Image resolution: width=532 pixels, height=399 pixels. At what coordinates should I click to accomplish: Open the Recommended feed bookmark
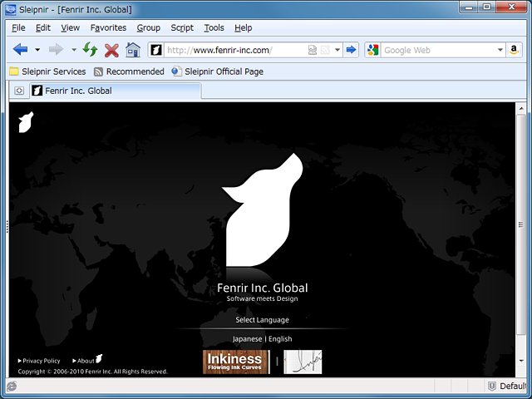point(129,71)
